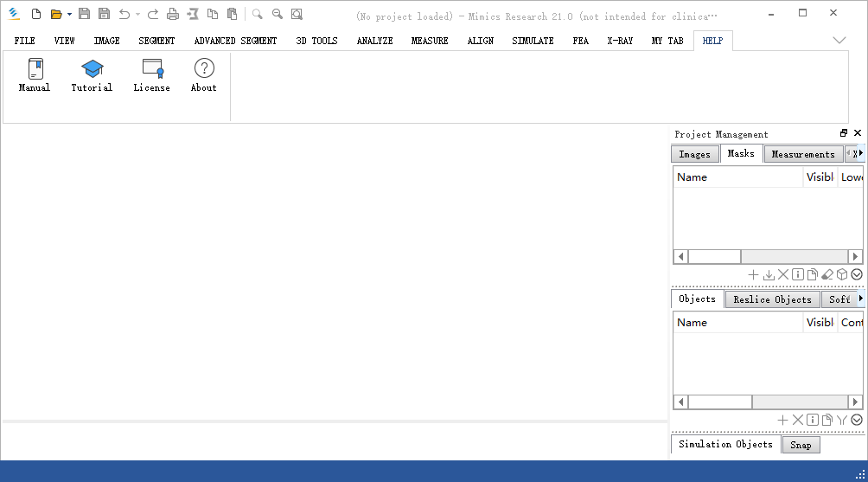The width and height of the screenshot is (868, 482).
Task: Click the Paste clipboard icon
Action: point(233,14)
